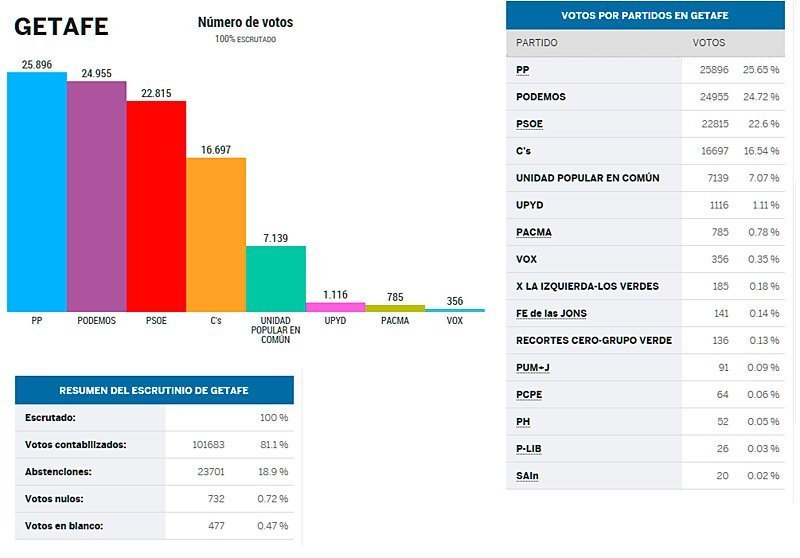Select the PODEMOS row in votes table
The image size is (800, 558).
(x=645, y=97)
